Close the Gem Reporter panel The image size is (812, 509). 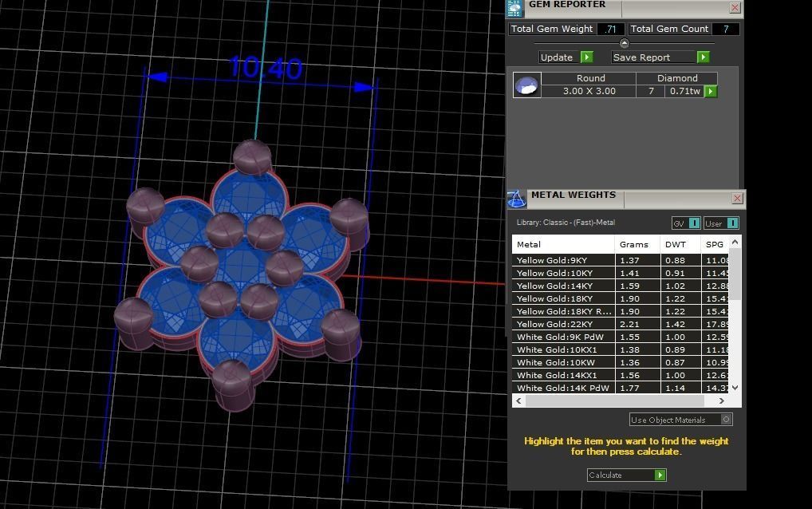[735, 8]
